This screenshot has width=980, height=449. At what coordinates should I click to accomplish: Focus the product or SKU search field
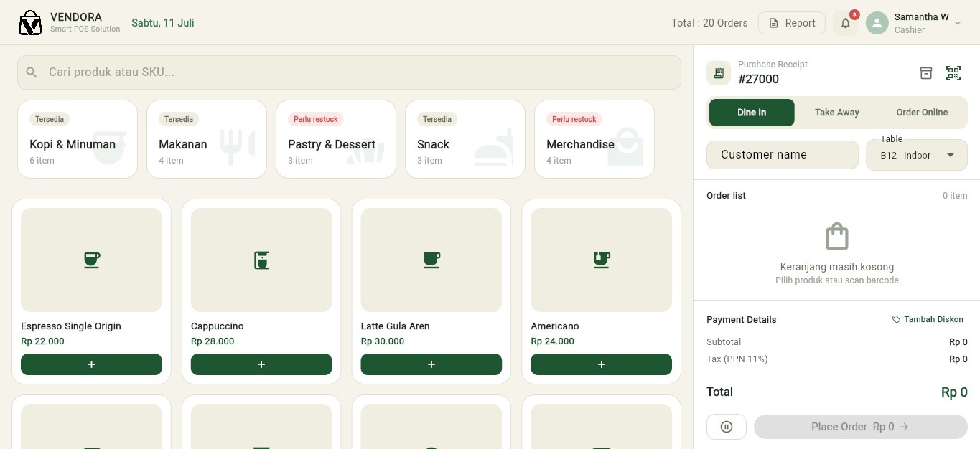(x=349, y=72)
